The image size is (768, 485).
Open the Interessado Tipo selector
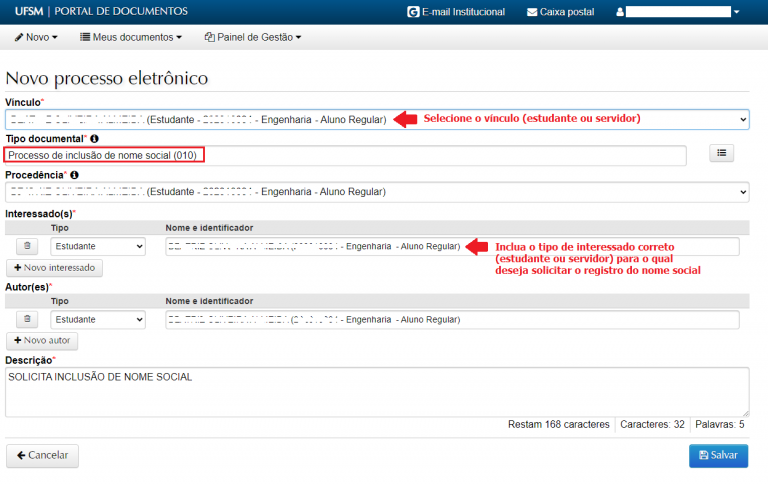(98, 246)
